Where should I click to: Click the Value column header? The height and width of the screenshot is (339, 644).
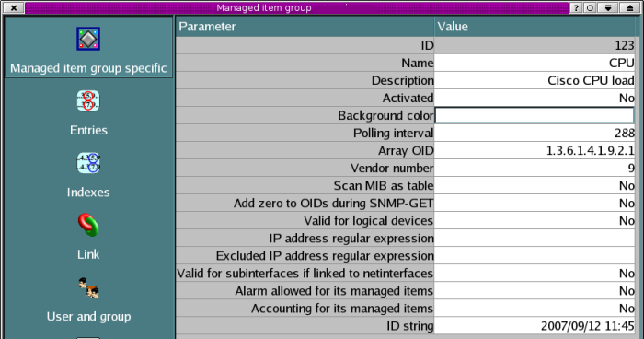point(535,27)
